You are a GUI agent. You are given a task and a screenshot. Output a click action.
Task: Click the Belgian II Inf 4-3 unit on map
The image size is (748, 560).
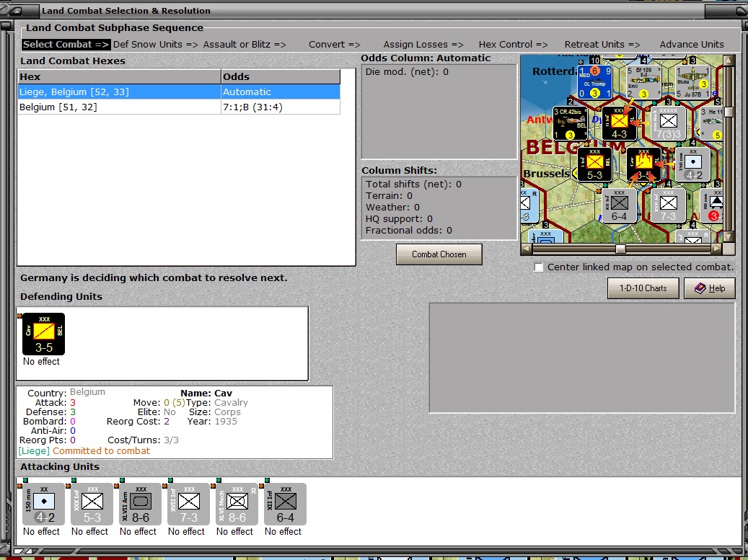pyautogui.click(x=619, y=123)
